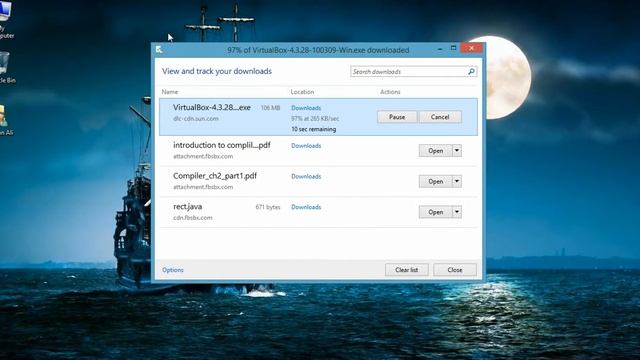
Task: Click the Name column header
Action: (170, 92)
